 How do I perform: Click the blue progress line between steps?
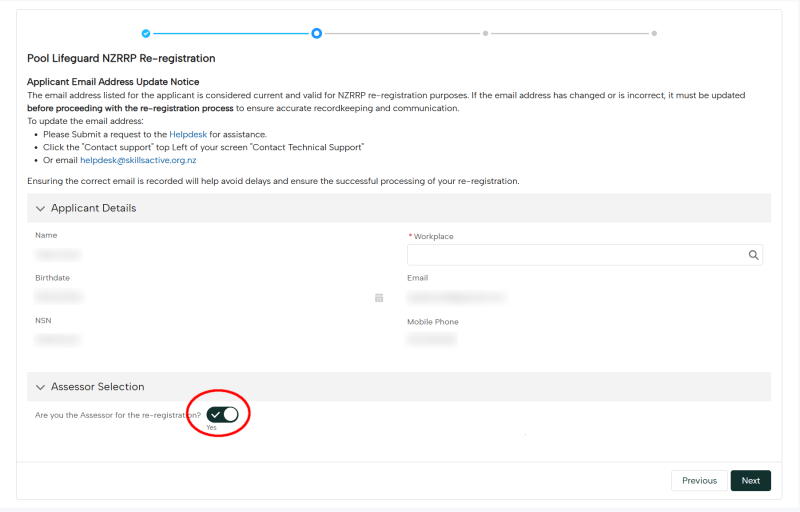pyautogui.click(x=231, y=34)
